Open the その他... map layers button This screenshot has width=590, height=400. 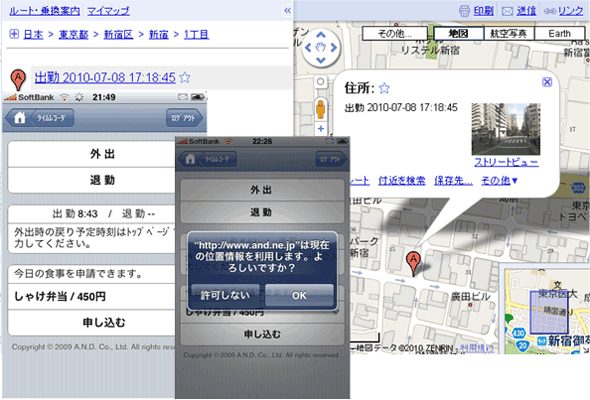395,33
